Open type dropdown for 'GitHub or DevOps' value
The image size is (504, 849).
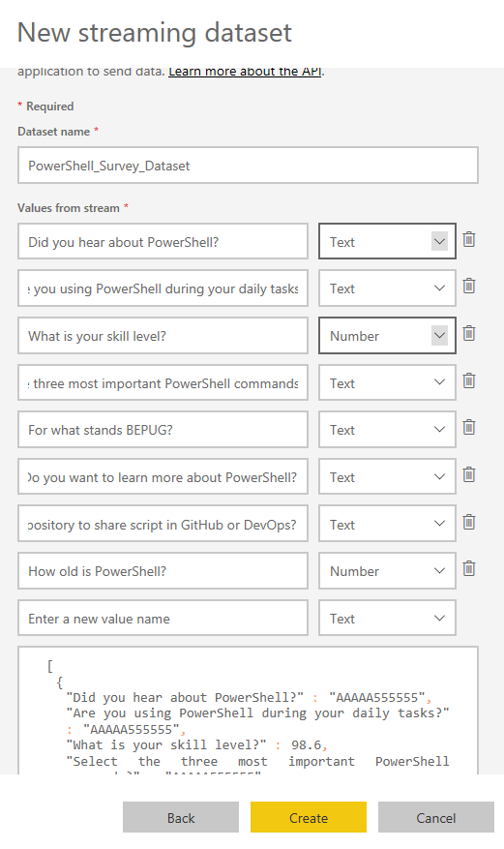point(387,524)
